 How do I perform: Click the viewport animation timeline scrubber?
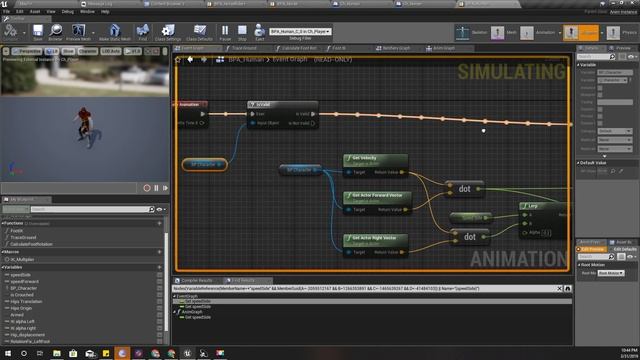point(69,188)
